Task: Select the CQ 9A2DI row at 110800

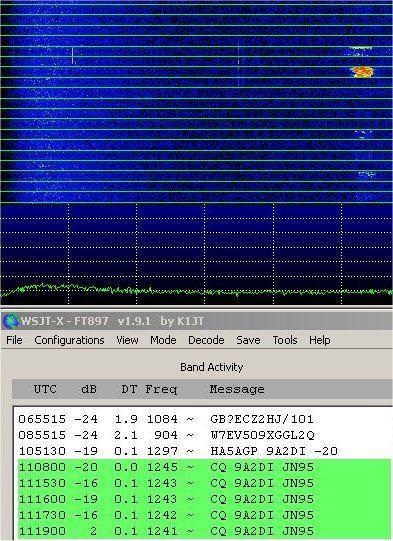Action: tap(204, 467)
